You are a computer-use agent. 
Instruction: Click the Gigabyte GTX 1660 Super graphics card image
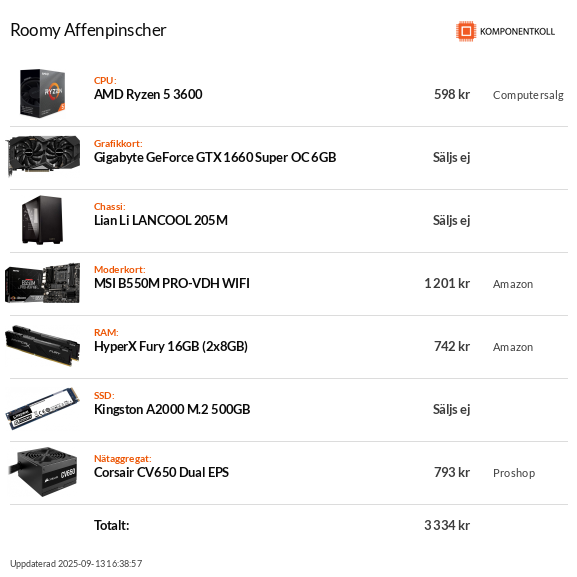pos(43,156)
